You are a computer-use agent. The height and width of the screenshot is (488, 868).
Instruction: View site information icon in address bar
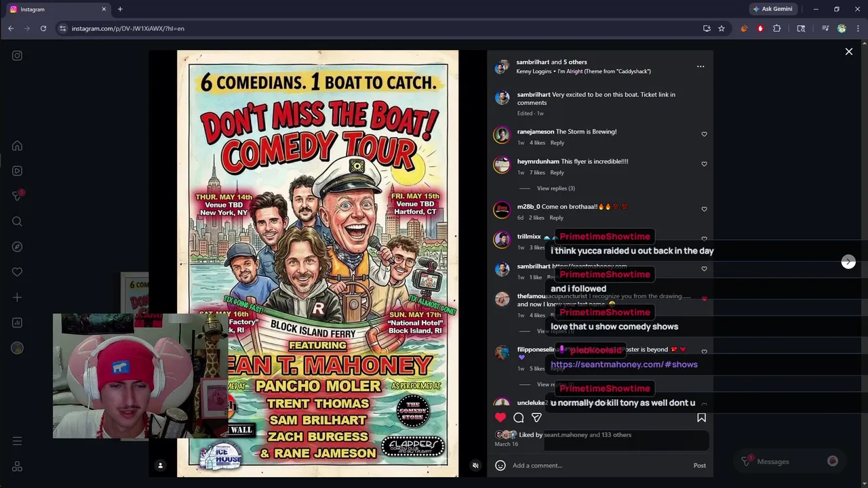point(62,28)
